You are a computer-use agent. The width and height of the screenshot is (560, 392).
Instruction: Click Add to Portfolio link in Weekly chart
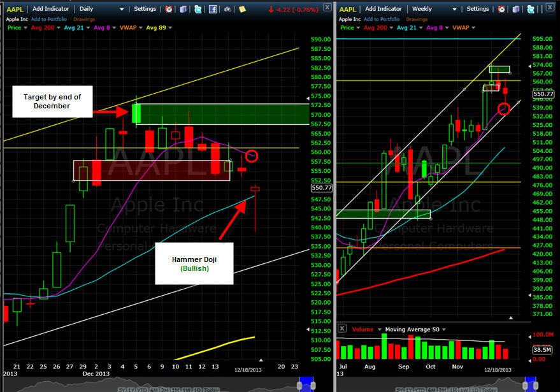tap(382, 19)
